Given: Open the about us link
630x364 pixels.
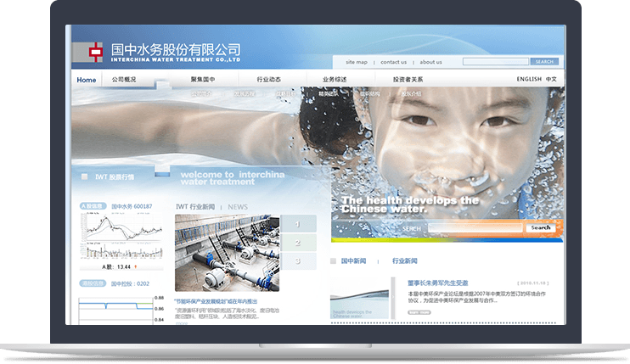Looking at the screenshot, I should [x=430, y=62].
